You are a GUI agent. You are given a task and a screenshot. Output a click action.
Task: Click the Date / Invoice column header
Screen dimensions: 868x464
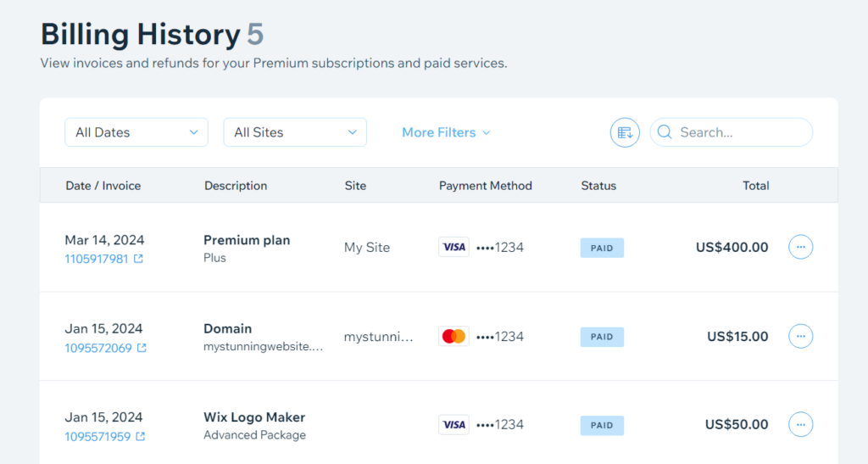[x=103, y=186]
